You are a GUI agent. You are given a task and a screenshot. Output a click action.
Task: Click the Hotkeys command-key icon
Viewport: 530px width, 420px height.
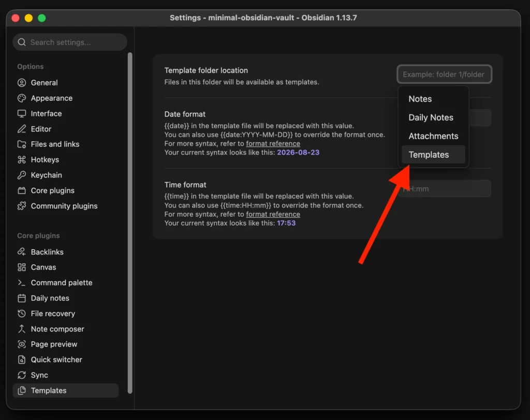[22, 159]
